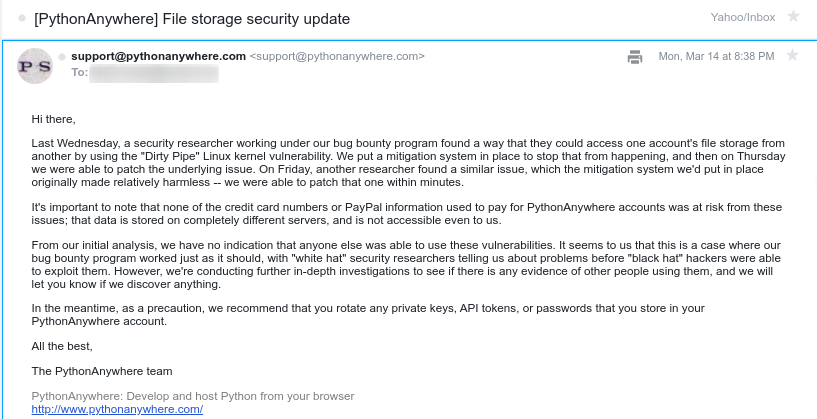Click the paragraph starting "It's important to note"
The height and width of the screenshot is (419, 817).
[400, 213]
